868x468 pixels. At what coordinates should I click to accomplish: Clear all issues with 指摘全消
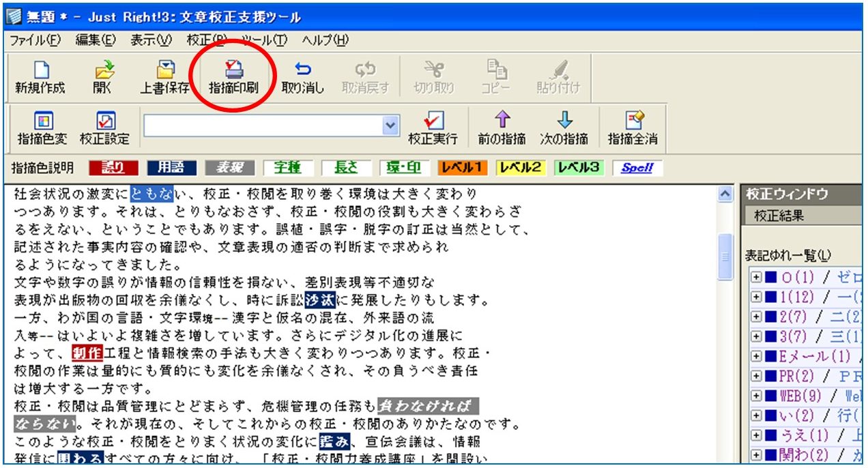point(633,128)
